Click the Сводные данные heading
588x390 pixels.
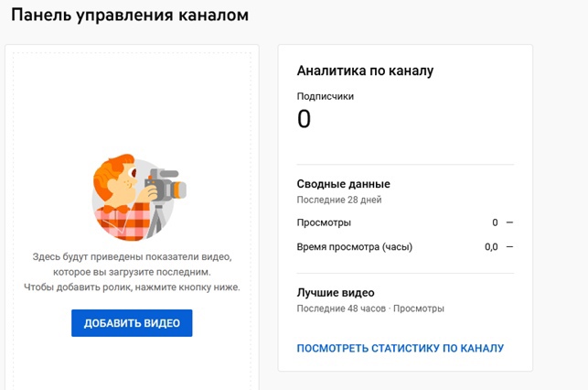[343, 183]
